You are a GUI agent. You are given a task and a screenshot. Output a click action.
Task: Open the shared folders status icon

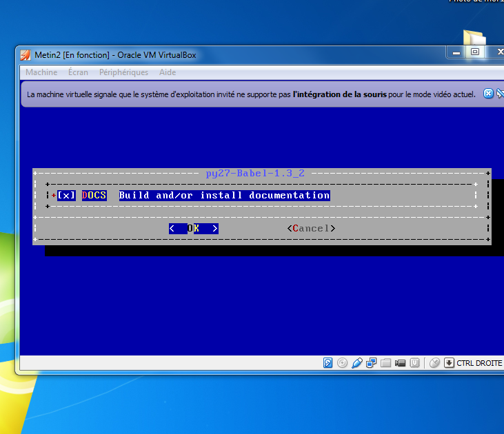pos(385,363)
